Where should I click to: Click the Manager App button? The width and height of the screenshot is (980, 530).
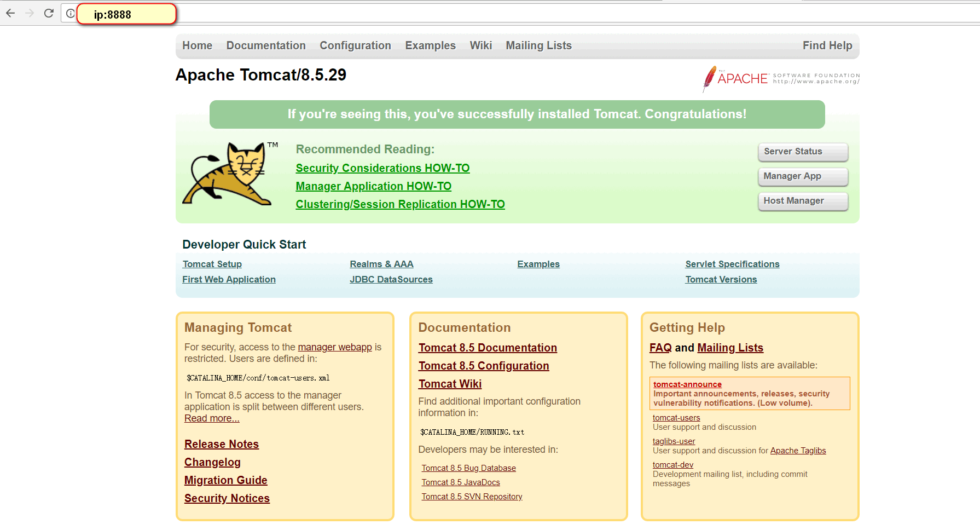click(803, 176)
